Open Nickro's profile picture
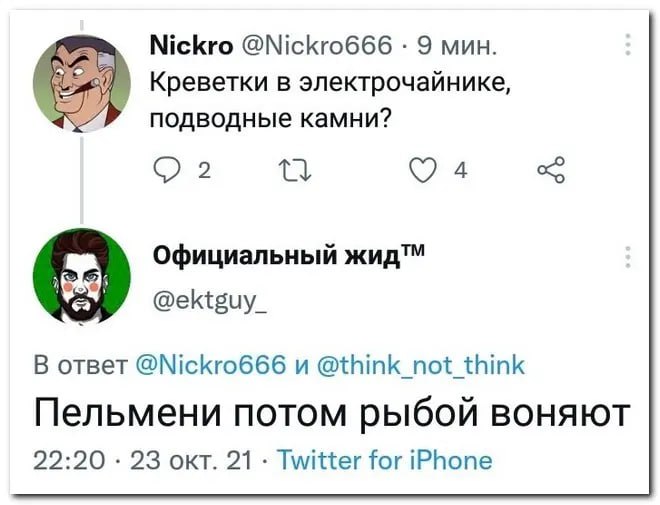The height and width of the screenshot is (505, 660). tap(82, 85)
